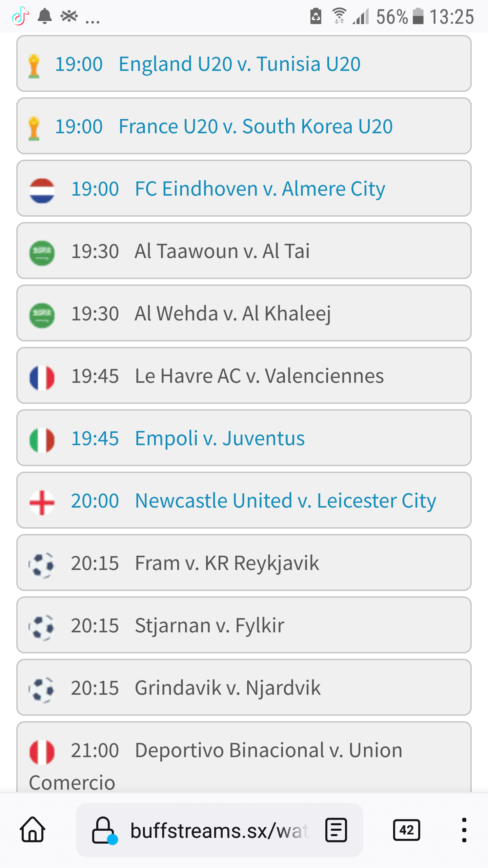This screenshot has width=488, height=868.
Task: Open Deportivo Binacional v. Union Comercio match
Action: click(244, 757)
